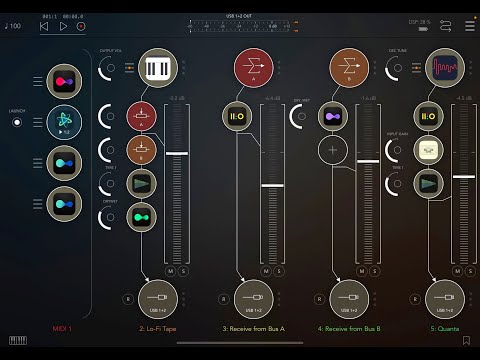
Task: Solo the Lo-Fi Tape channel
Action: [x=183, y=271]
